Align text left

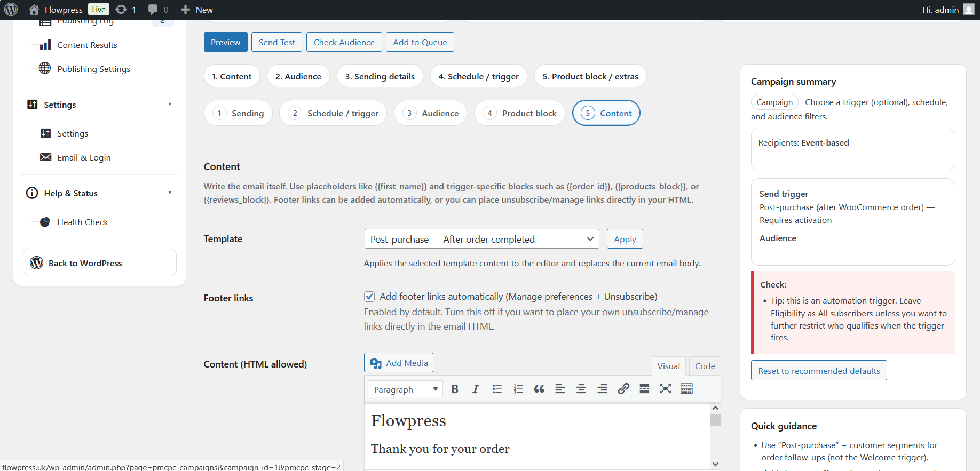(560, 389)
